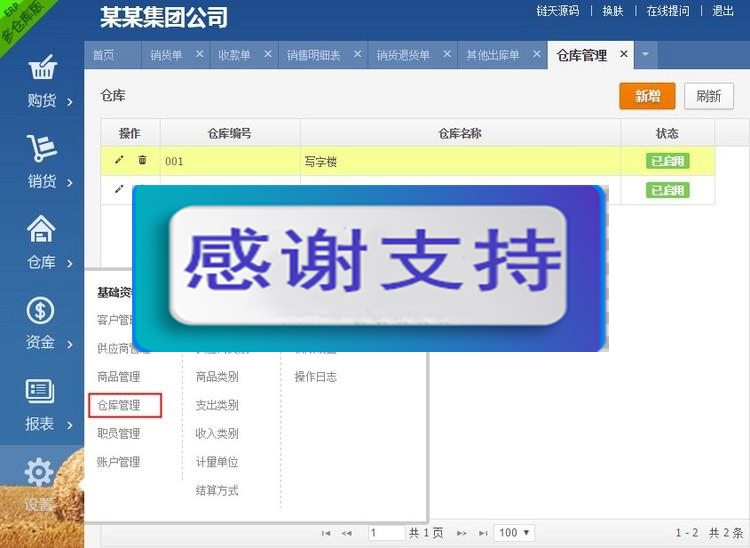This screenshot has width=750, height=548.
Task: Sort by 仓库编号 column header
Action: click(x=230, y=133)
